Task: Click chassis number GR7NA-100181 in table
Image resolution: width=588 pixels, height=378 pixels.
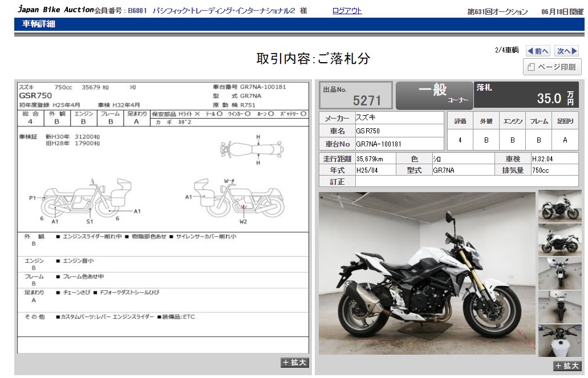Action: [379, 144]
